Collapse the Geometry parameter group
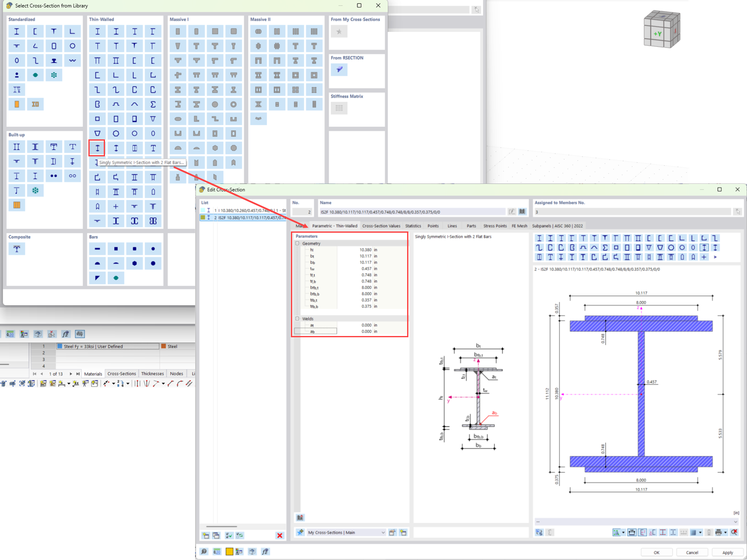 [x=297, y=243]
